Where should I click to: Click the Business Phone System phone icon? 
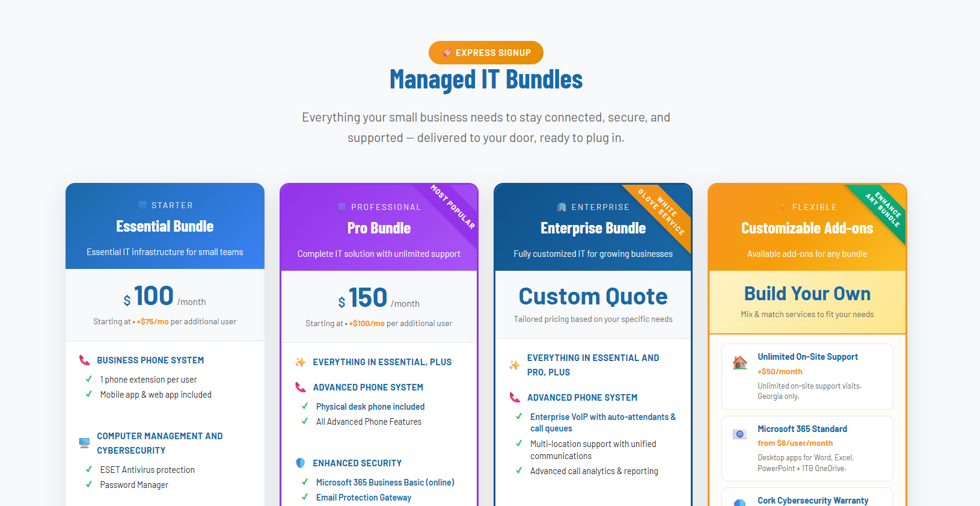84,360
